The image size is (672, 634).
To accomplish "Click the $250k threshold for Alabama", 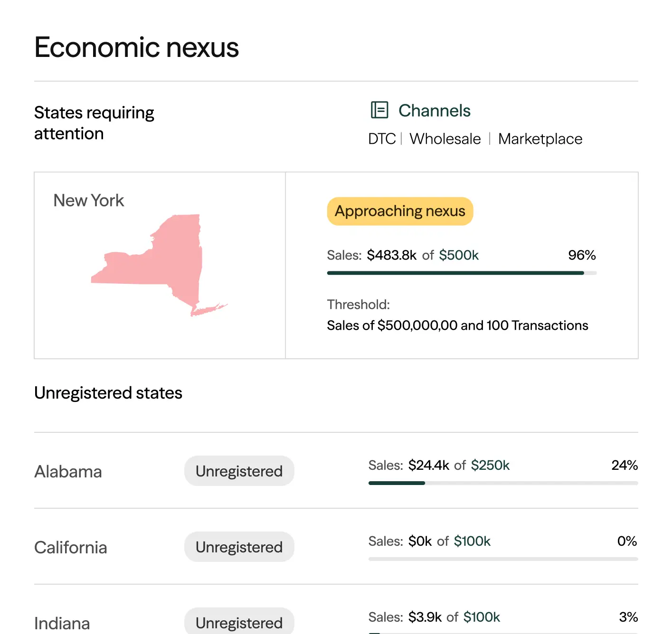I will (x=490, y=465).
